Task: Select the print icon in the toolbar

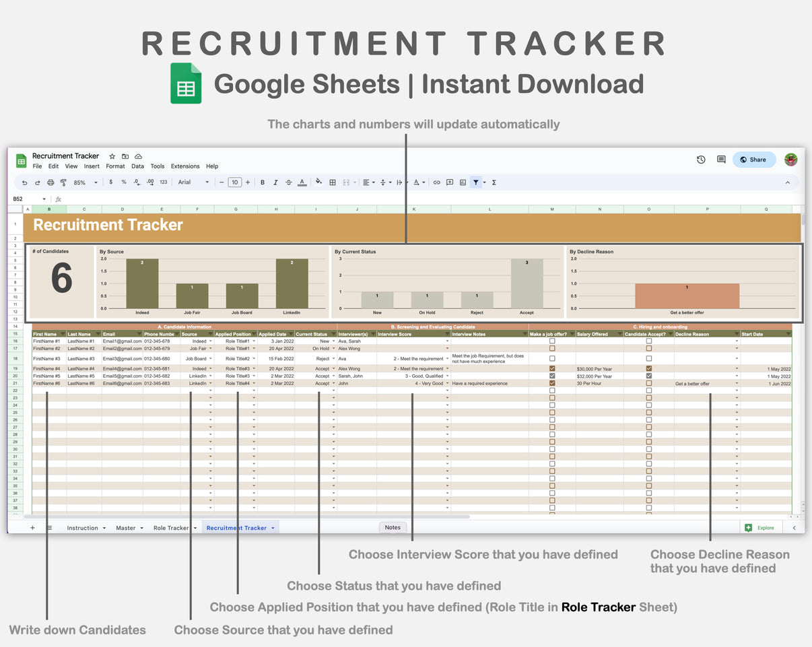Action: (x=50, y=182)
